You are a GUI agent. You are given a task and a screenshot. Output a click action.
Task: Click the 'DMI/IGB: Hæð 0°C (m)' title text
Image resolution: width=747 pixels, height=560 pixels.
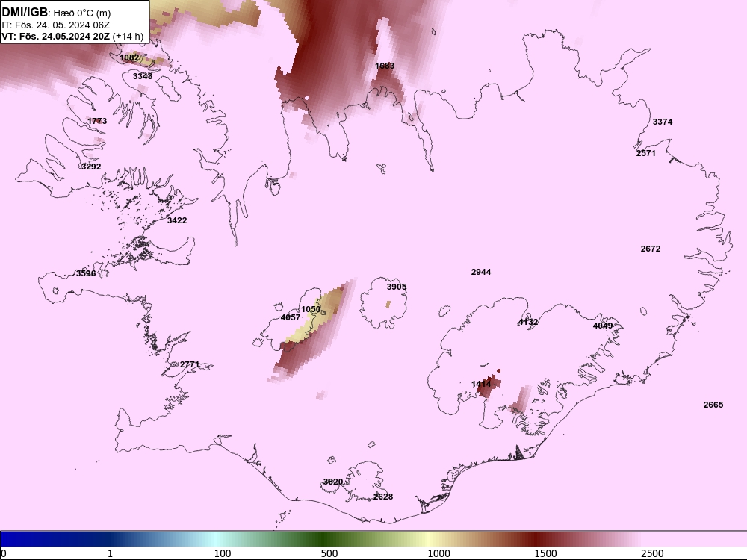(x=56, y=13)
